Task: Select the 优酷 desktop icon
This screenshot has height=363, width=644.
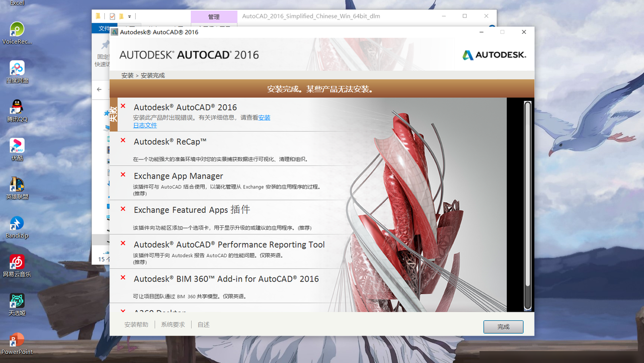Action: click(x=17, y=149)
